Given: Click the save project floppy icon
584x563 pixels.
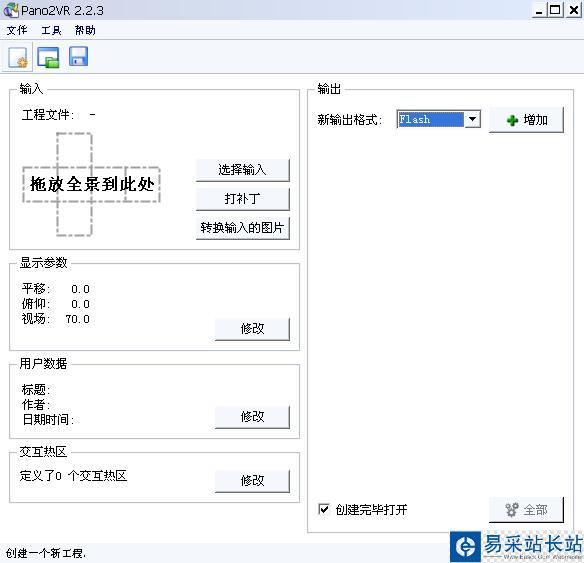Looking at the screenshot, I should coord(78,57).
